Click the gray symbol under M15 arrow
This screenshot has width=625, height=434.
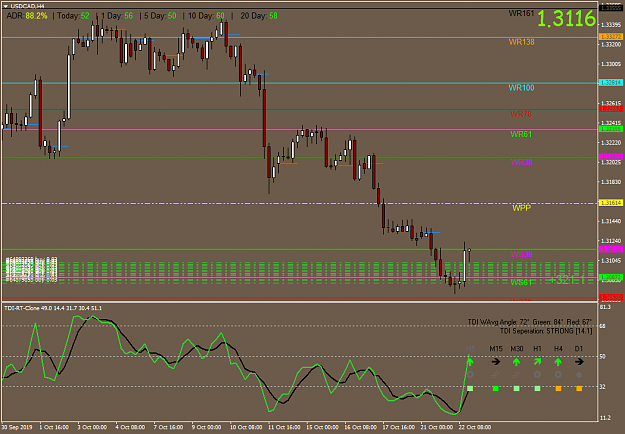click(x=495, y=375)
